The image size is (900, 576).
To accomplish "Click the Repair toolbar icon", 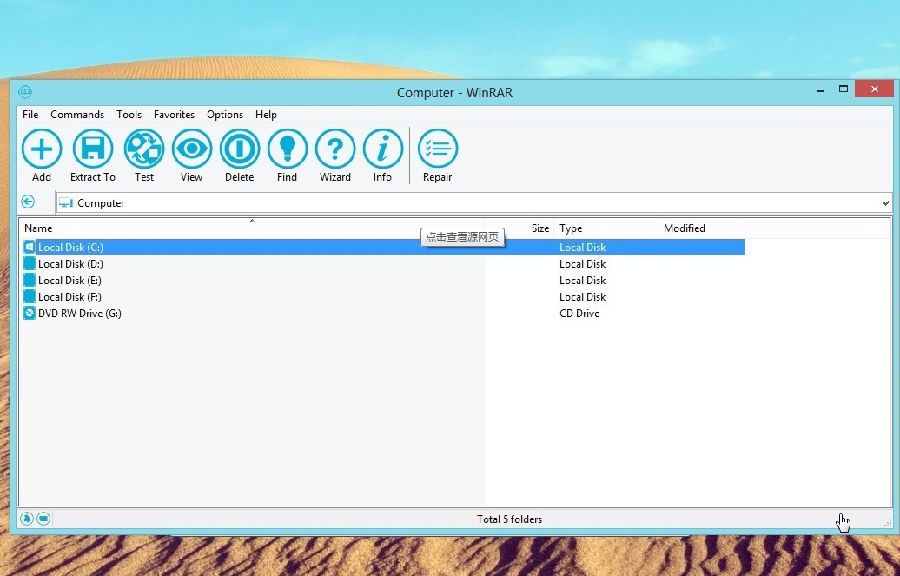I will pos(438,149).
